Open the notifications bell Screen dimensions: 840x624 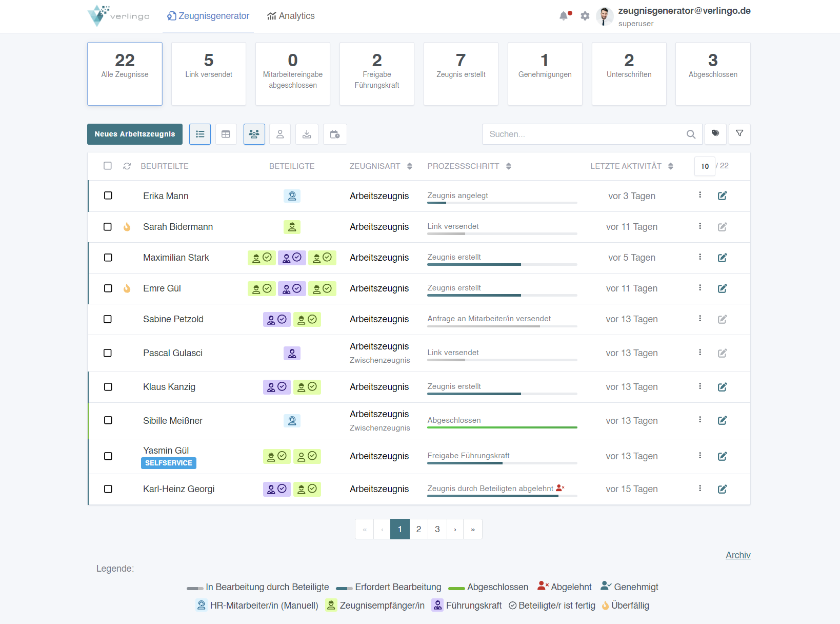click(564, 16)
